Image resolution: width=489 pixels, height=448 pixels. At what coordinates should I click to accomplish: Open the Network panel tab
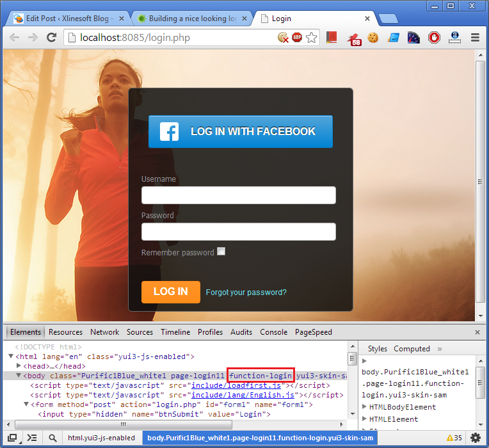click(x=104, y=332)
